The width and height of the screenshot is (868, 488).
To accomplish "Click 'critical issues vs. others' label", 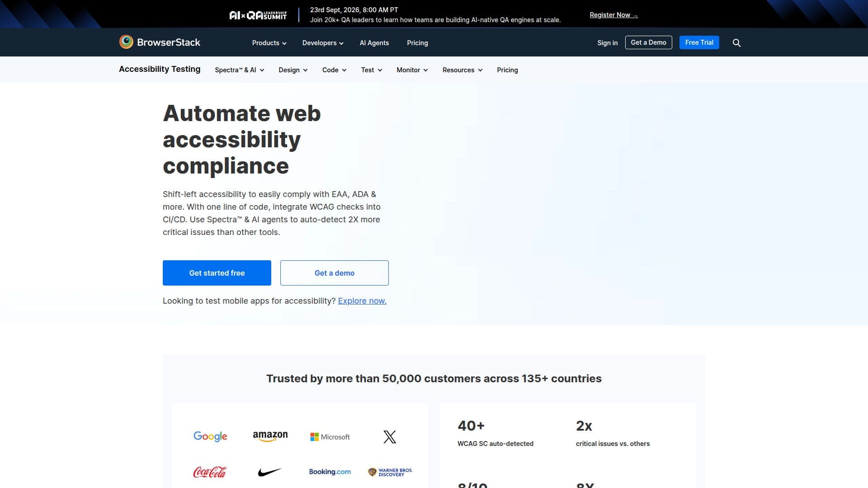I will click(613, 444).
